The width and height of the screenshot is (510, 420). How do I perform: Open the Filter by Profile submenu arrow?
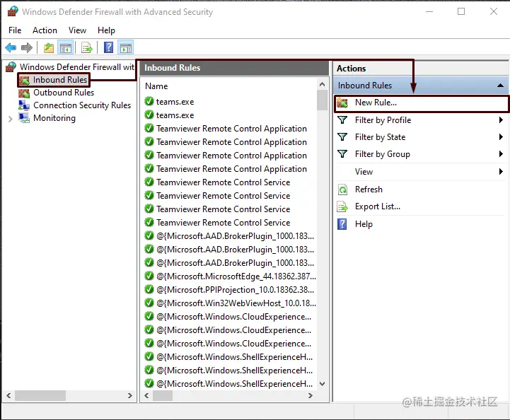click(501, 120)
